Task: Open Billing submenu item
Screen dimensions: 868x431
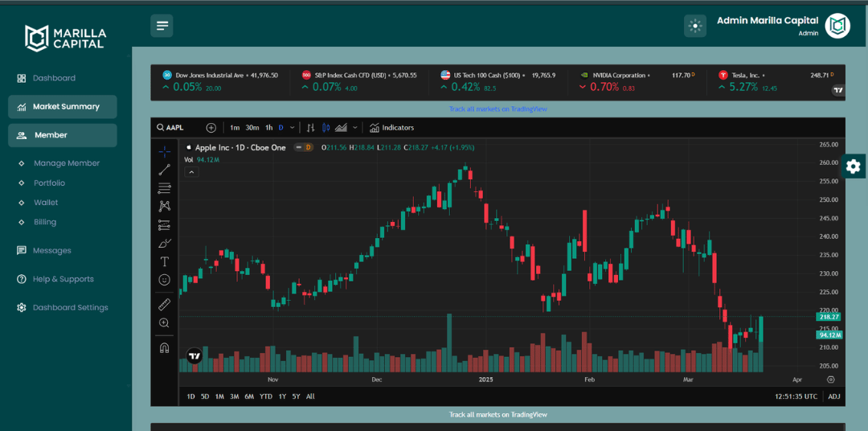Action: click(x=45, y=222)
